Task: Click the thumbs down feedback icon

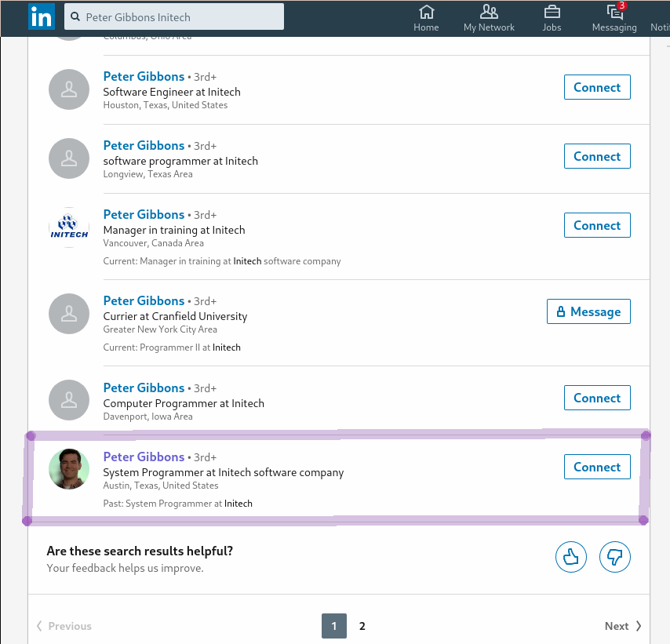Action: 615,556
